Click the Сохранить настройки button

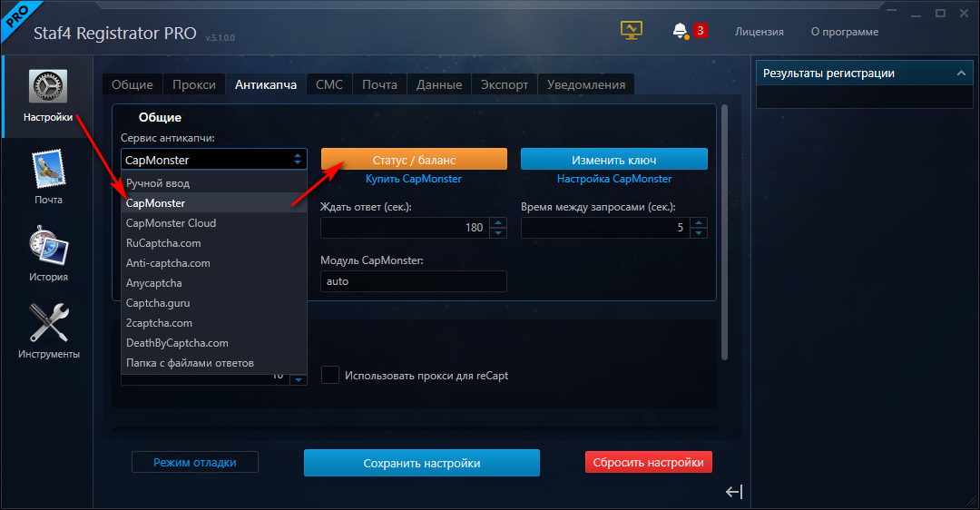click(x=421, y=463)
